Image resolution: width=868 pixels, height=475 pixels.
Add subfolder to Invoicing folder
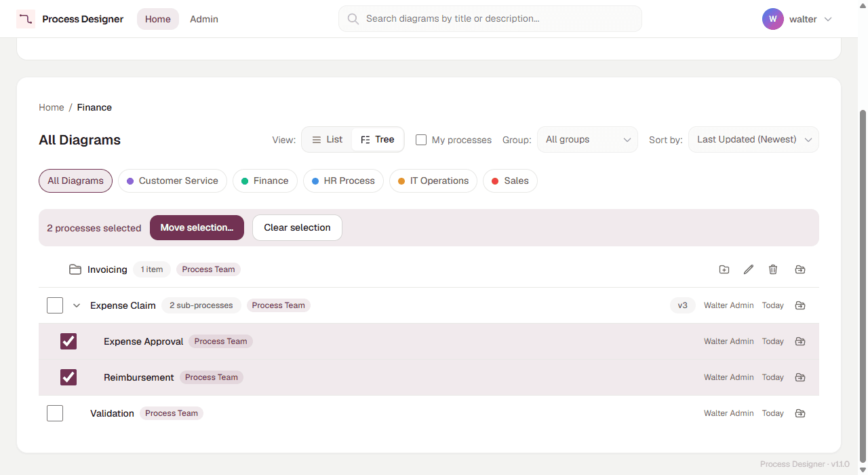click(724, 269)
